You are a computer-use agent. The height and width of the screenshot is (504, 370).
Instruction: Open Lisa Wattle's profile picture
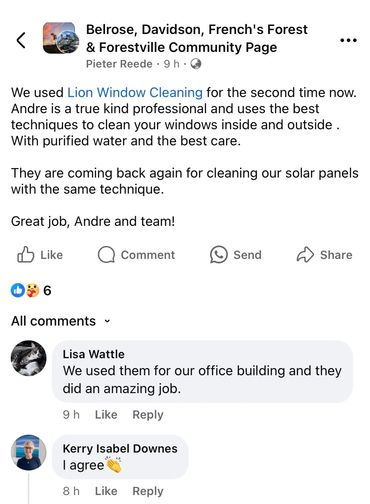pyautogui.click(x=29, y=358)
